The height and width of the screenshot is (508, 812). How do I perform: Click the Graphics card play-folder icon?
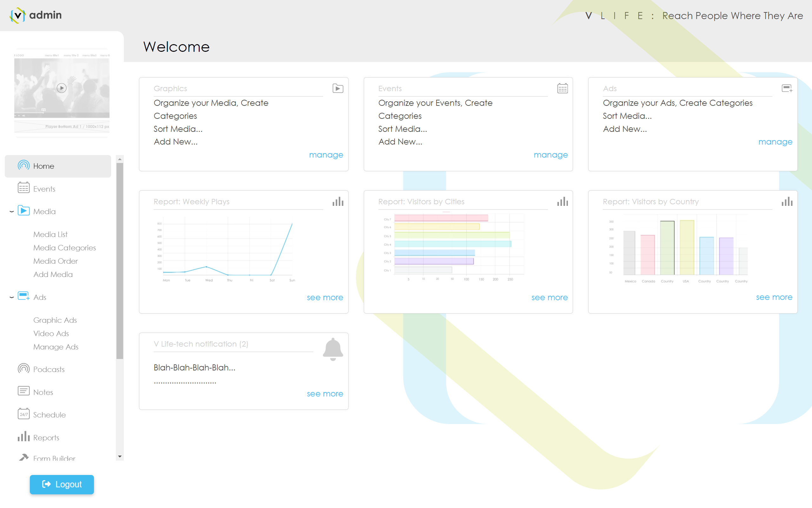[x=338, y=88]
